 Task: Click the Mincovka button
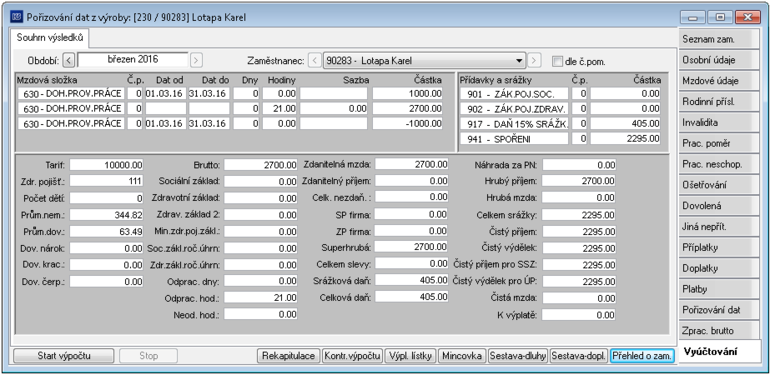(462, 356)
